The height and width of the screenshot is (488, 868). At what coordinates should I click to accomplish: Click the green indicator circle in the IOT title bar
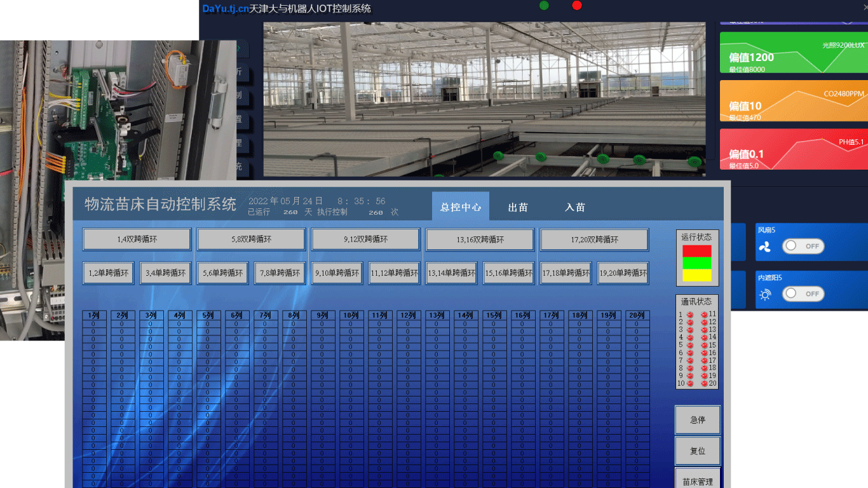pos(544,6)
